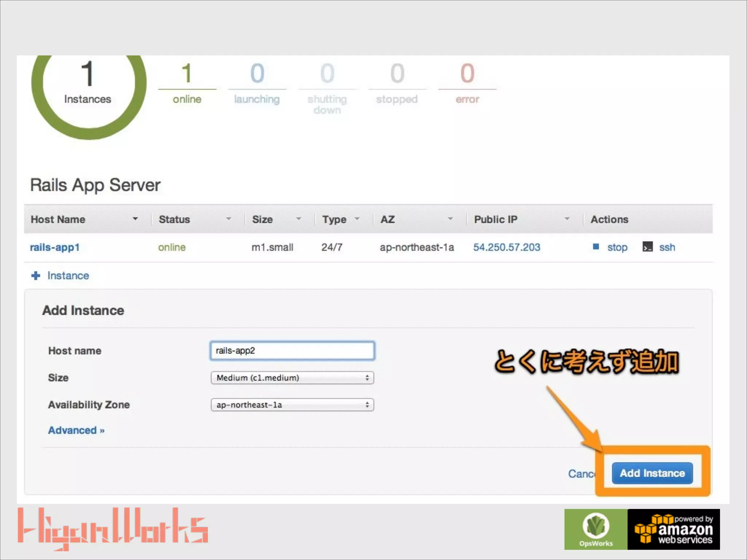This screenshot has height=560, width=747.
Task: Click the Add Instance button
Action: tap(652, 473)
